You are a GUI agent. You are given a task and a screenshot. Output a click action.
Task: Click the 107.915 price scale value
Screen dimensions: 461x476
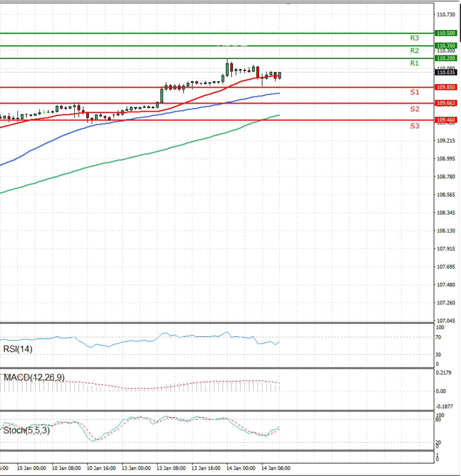[446, 249]
